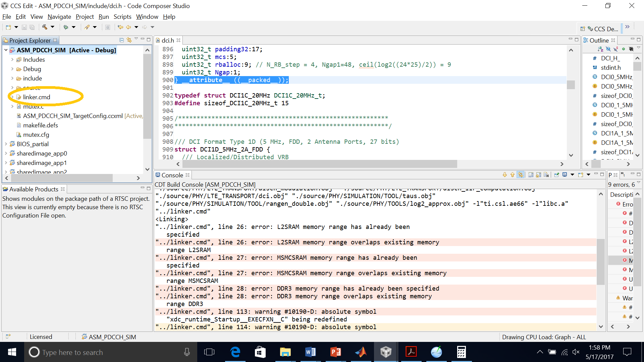Click the editor vertical scrollbar thumb

[x=571, y=84]
